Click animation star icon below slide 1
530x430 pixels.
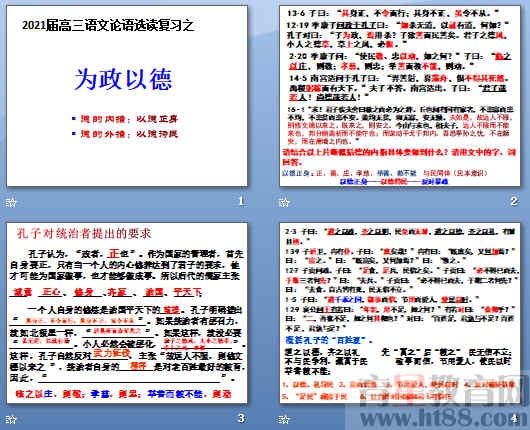pyautogui.click(x=11, y=202)
